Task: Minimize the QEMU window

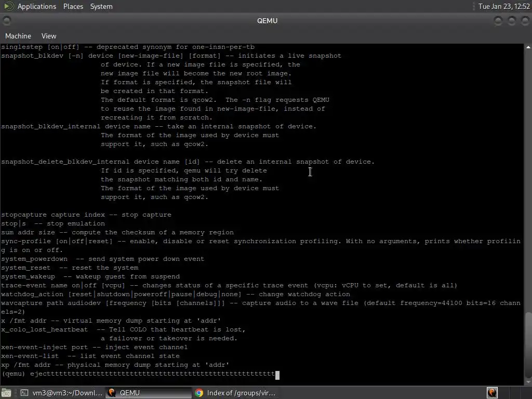Action: click(498, 21)
